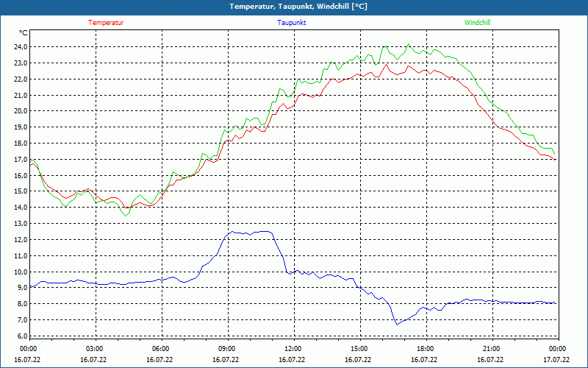
Task: Click the 16,0 y-axis value
Action: 21,175
